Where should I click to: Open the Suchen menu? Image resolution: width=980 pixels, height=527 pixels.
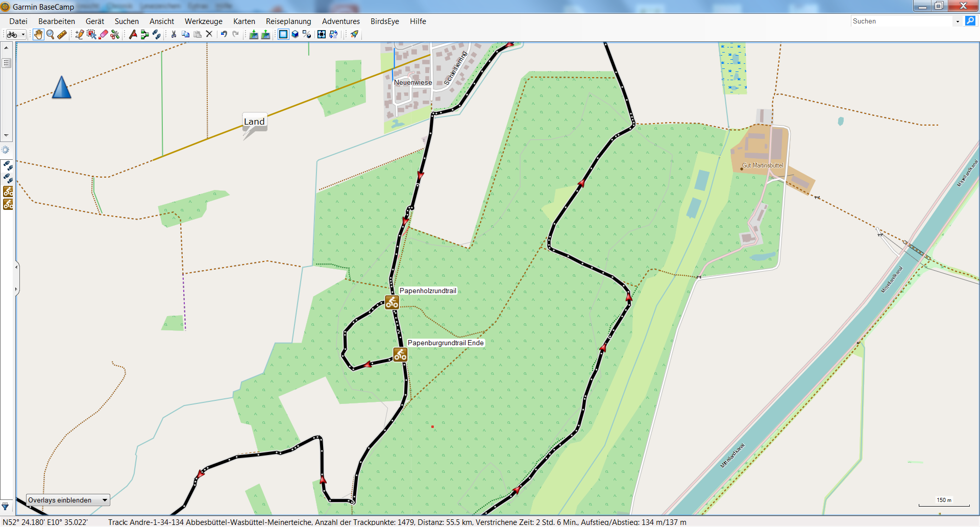pyautogui.click(x=127, y=21)
